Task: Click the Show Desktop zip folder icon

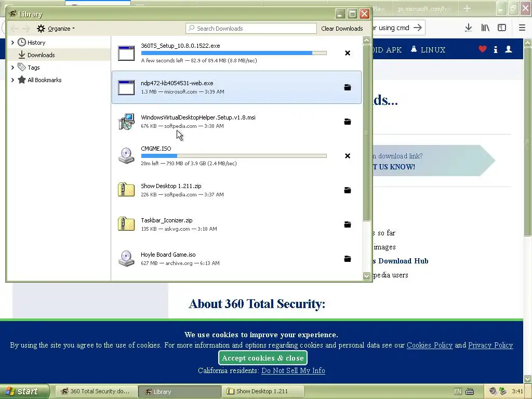Action: point(126,190)
